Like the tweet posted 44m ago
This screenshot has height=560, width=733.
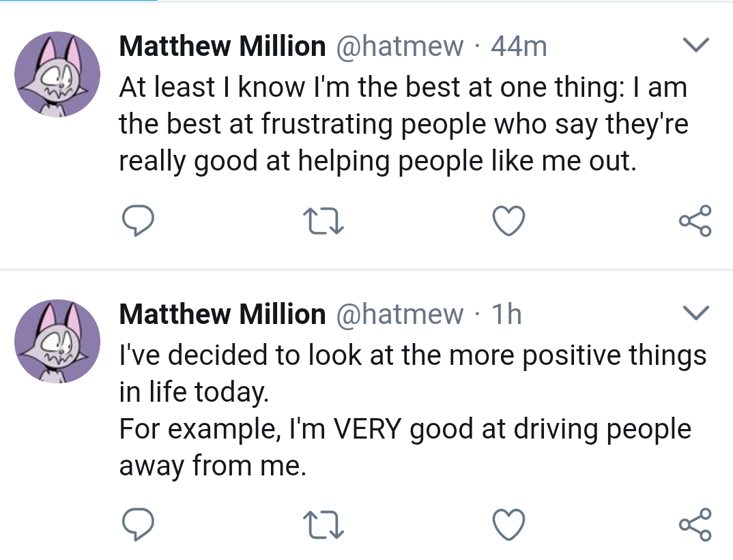509,221
